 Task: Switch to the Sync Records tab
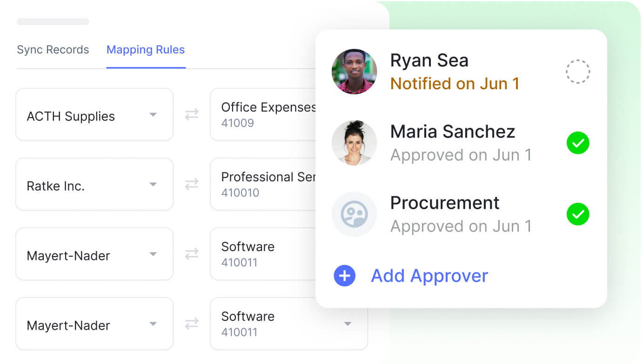click(x=53, y=50)
